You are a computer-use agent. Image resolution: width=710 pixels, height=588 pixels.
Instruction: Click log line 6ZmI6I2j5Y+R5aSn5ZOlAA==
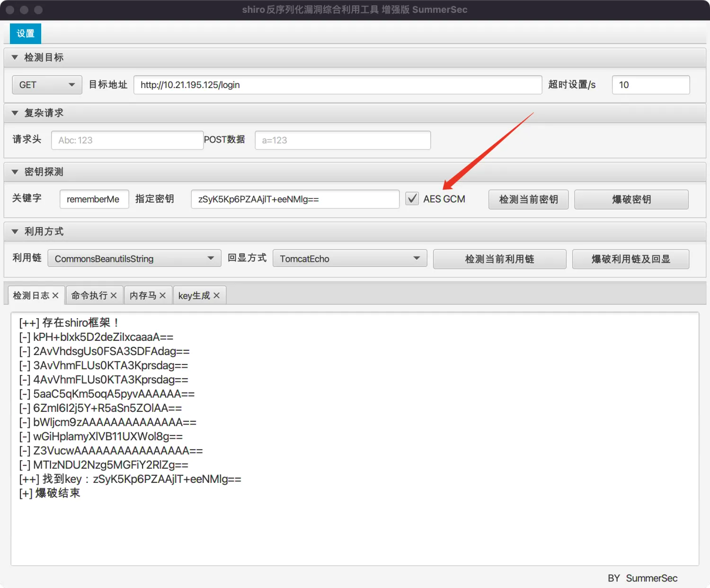pyautogui.click(x=100, y=408)
